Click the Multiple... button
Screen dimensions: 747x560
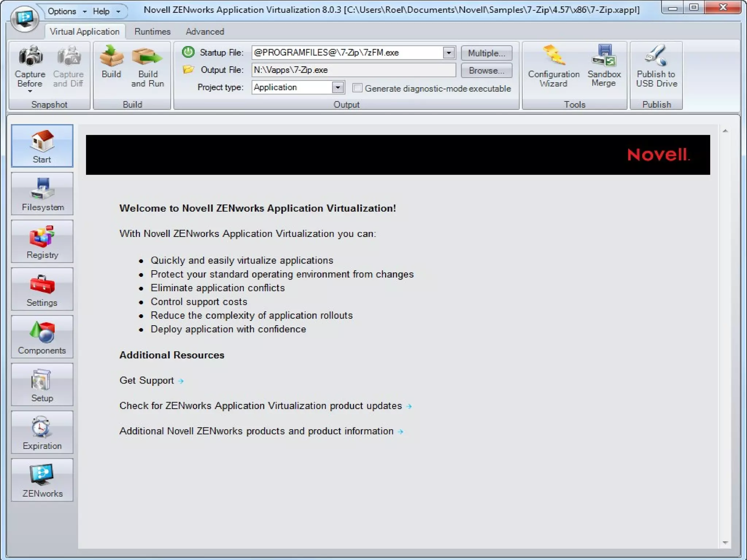pos(487,53)
